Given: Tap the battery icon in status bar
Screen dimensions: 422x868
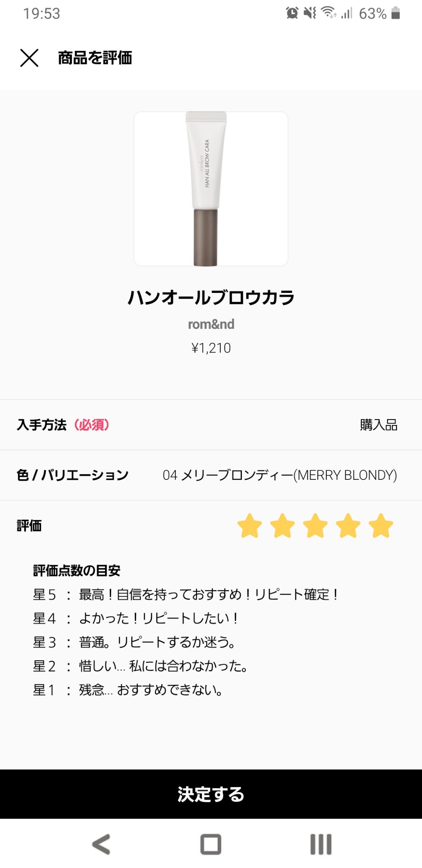Looking at the screenshot, I should tap(396, 13).
